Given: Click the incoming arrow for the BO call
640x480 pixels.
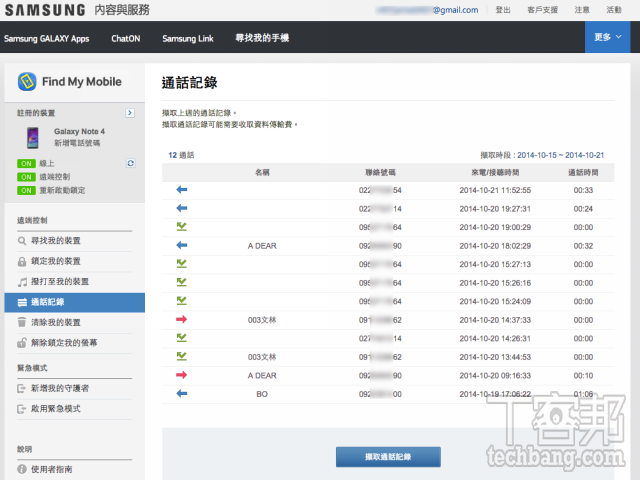Looking at the screenshot, I should (x=182, y=393).
